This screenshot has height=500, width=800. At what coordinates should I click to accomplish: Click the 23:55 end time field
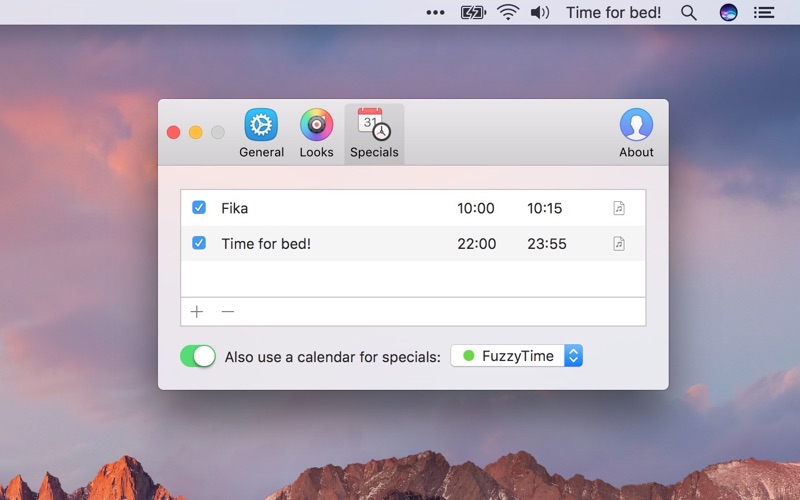[546, 243]
